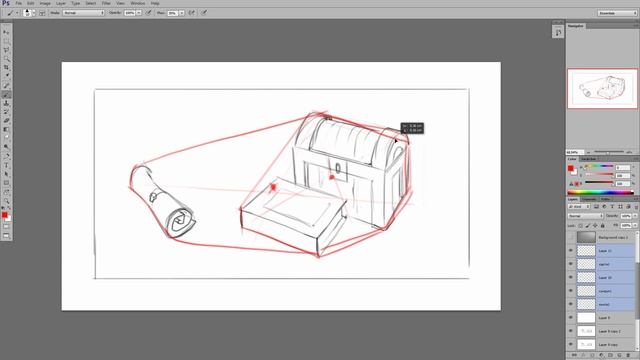This screenshot has height=360, width=640.
Task: Select the Eraser tool
Action: (x=6, y=121)
